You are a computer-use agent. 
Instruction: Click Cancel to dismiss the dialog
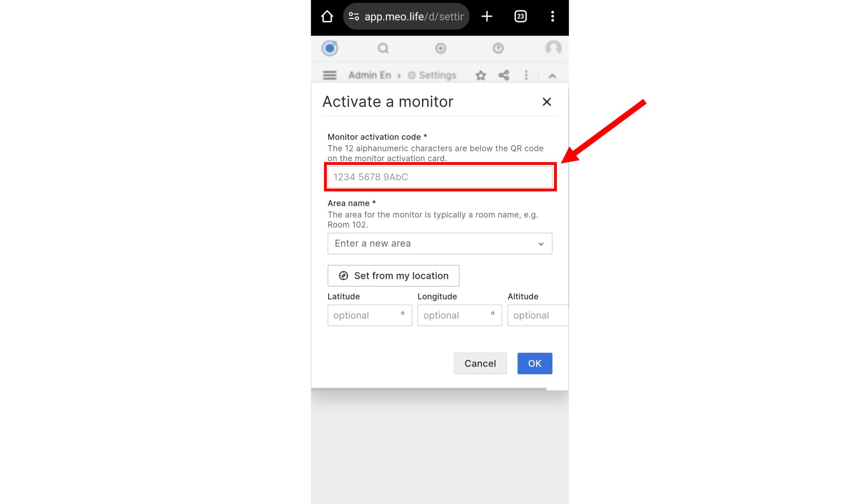[x=479, y=363]
